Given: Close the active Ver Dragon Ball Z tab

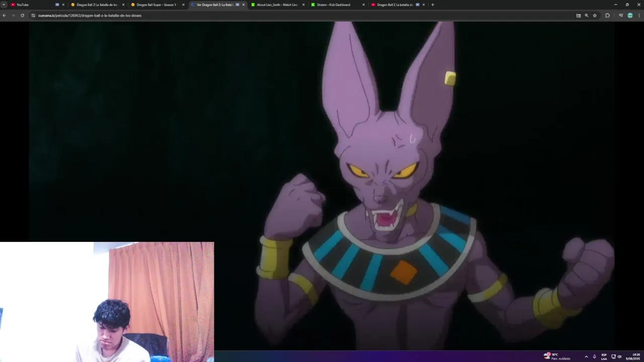Looking at the screenshot, I should click(x=244, y=5).
